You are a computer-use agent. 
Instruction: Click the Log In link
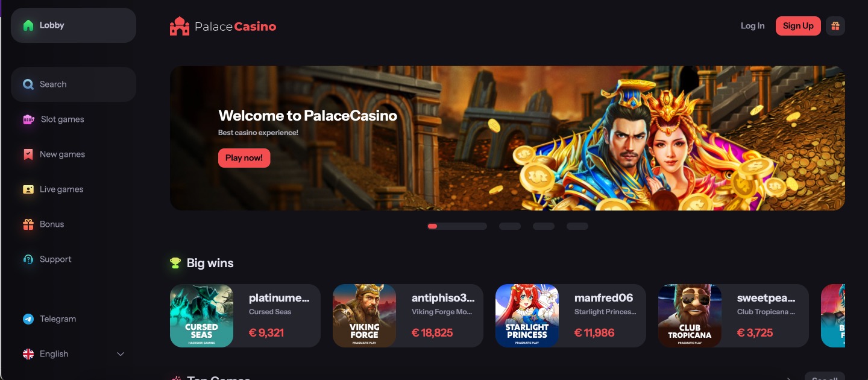click(x=752, y=26)
